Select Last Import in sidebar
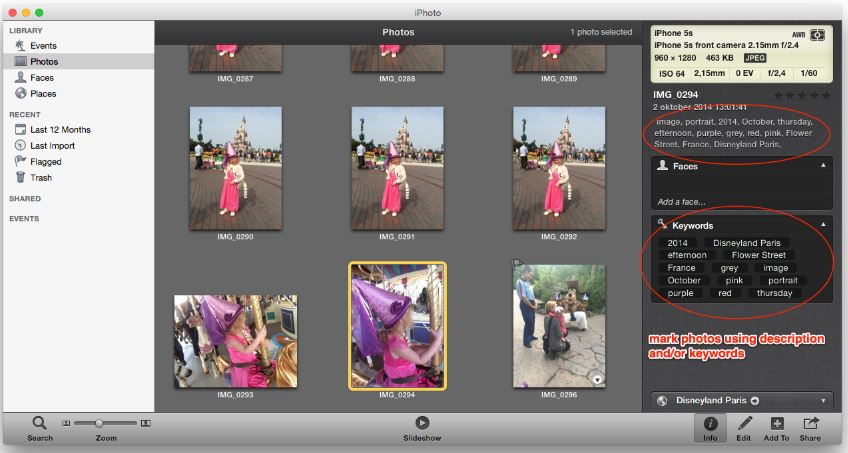This screenshot has width=848, height=453. (x=52, y=146)
